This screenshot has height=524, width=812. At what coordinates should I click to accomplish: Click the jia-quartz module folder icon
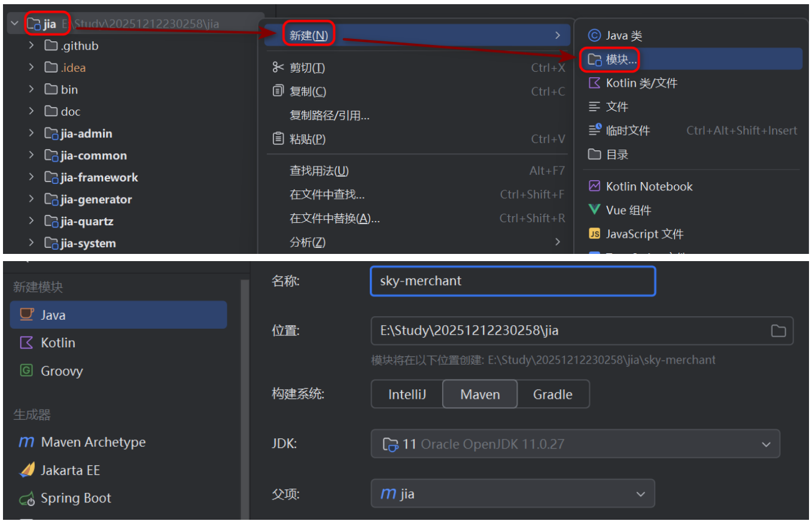tap(51, 222)
